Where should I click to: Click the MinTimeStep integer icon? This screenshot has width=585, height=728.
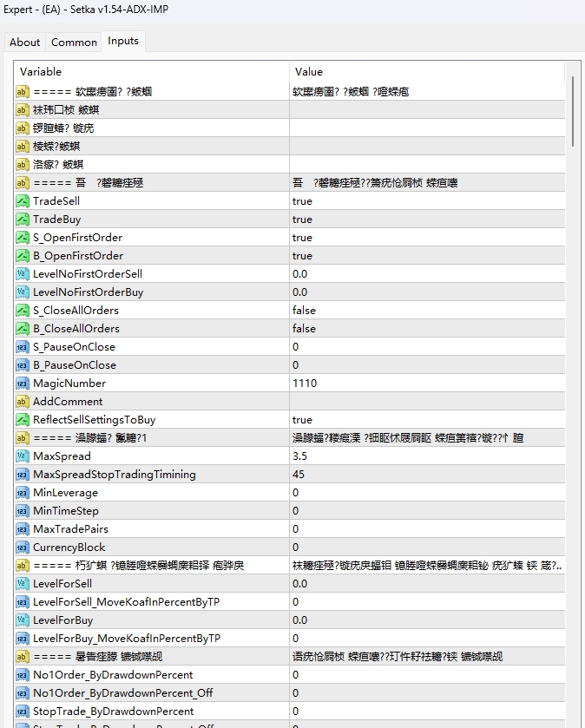point(23,511)
